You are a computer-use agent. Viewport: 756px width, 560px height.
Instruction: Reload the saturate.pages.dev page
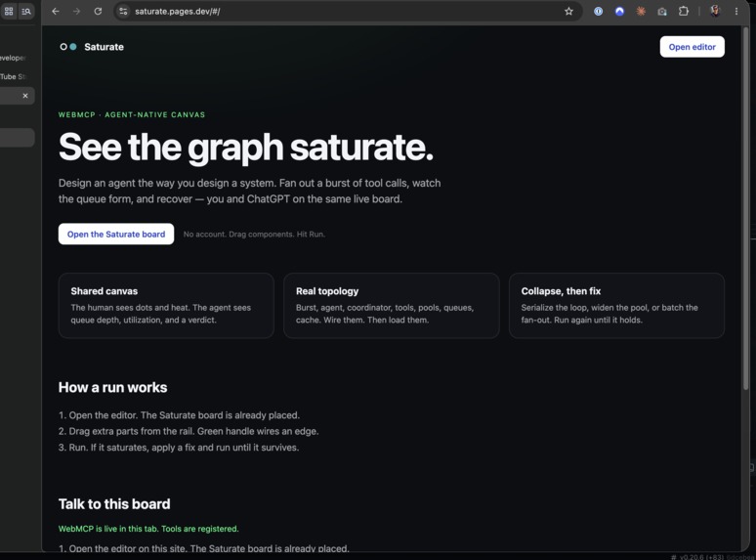(x=98, y=11)
